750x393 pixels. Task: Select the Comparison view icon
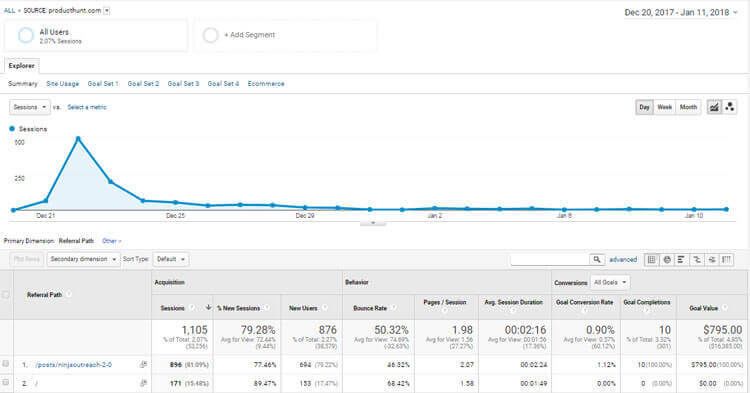point(697,259)
